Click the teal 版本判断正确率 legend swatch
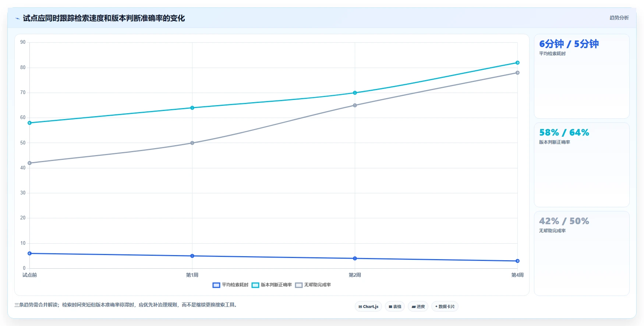Viewport: 644px width, 326px height. click(x=255, y=285)
